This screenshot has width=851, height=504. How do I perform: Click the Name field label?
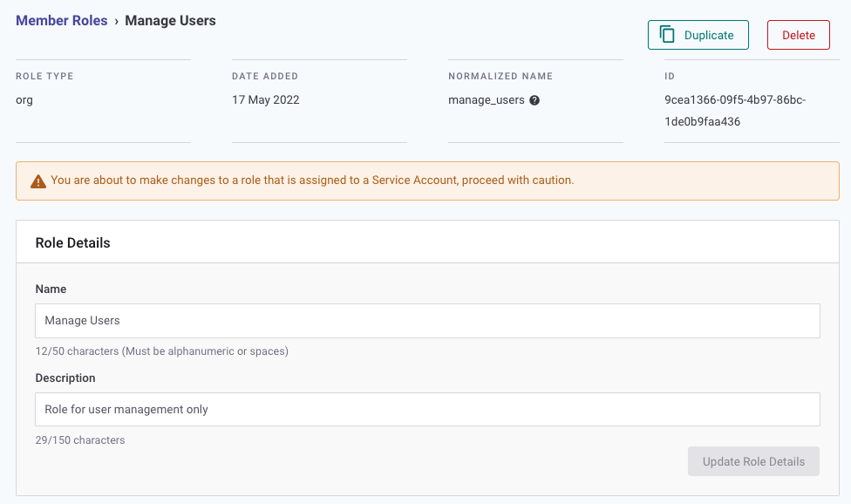(51, 289)
